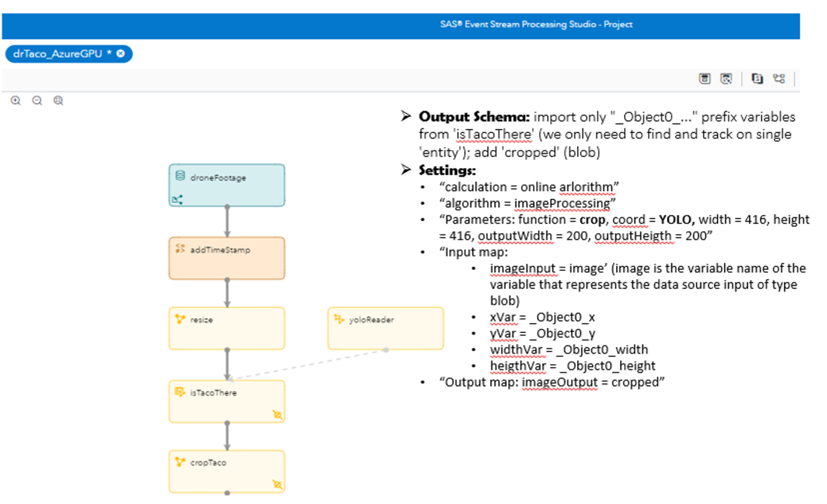Toggle the muted badge on cropTaco
Image resolution: width=827 pixels, height=504 pixels.
pos(277,485)
